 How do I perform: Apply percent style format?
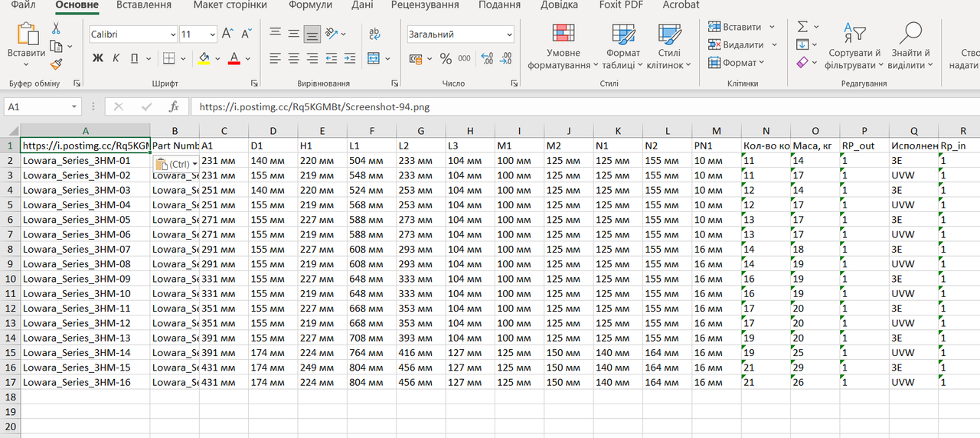[x=446, y=58]
